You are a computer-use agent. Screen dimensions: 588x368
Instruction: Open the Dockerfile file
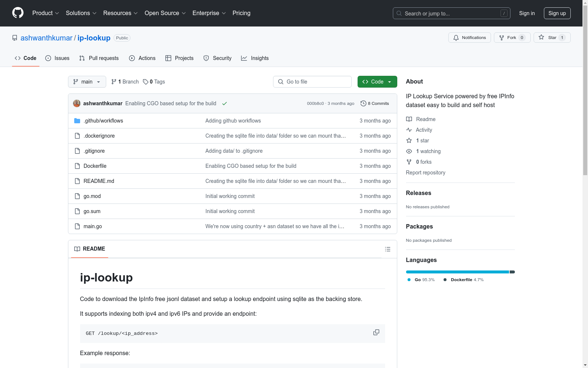[95, 166]
